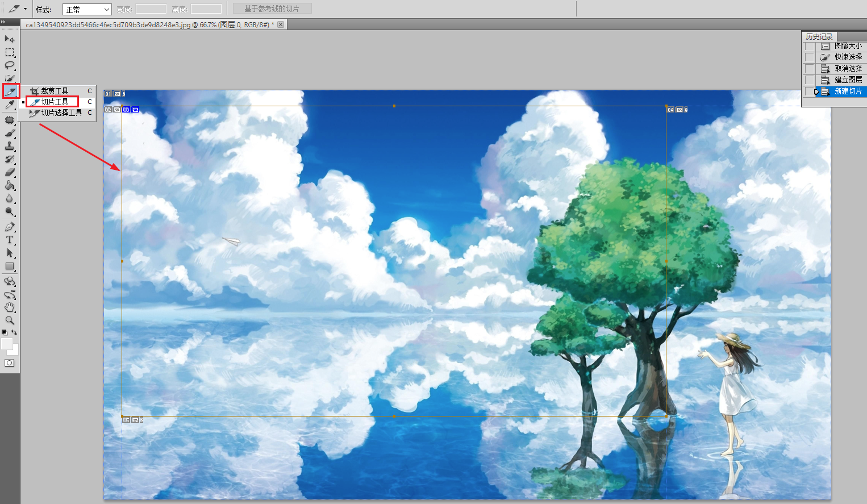The image size is (867, 504).
Task: Open the background color swatch
Action: [x=14, y=351]
